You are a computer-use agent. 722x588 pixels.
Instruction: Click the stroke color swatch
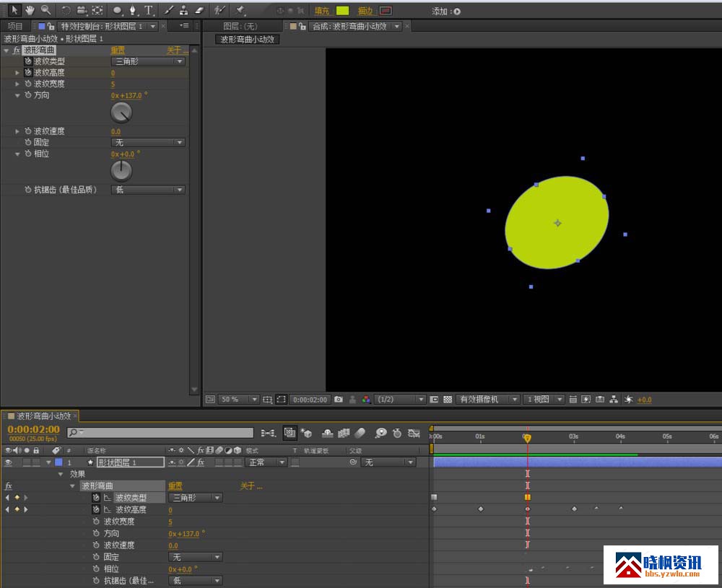386,11
